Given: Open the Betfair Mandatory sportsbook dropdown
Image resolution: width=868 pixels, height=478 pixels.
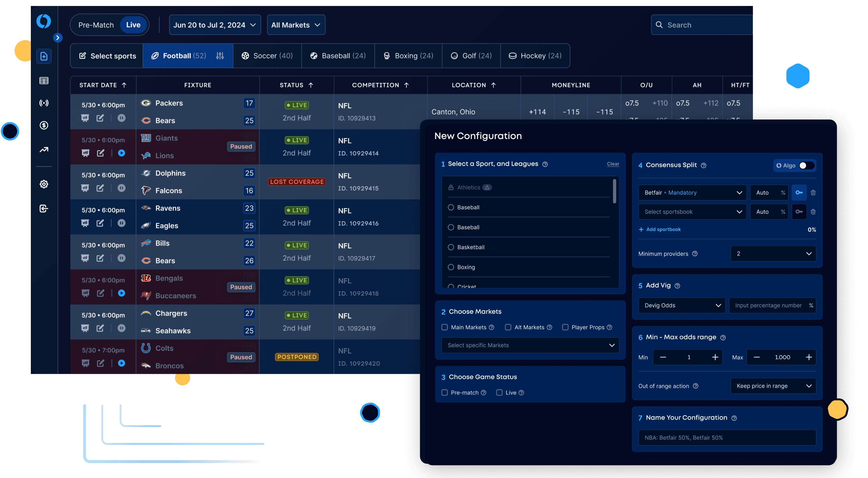Looking at the screenshot, I should pos(692,193).
